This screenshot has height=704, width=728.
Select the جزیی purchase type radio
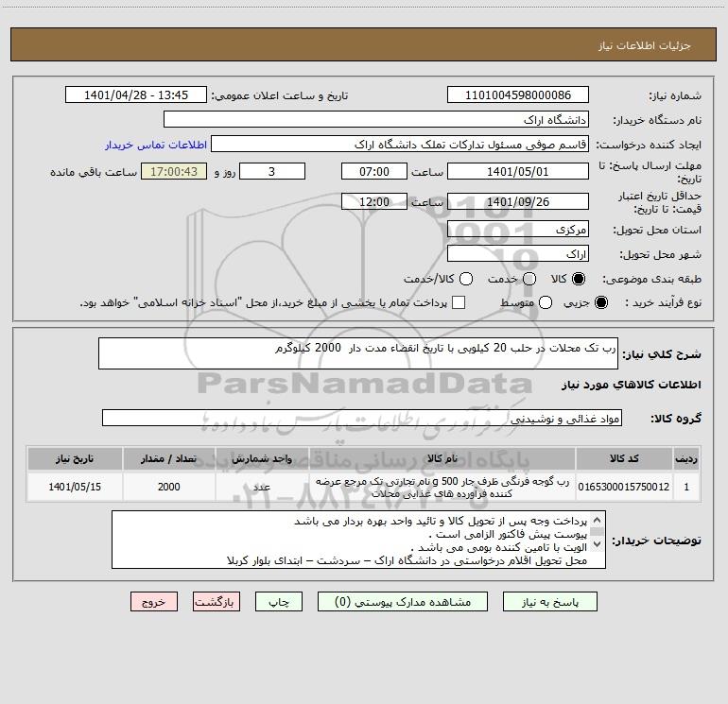point(600,303)
